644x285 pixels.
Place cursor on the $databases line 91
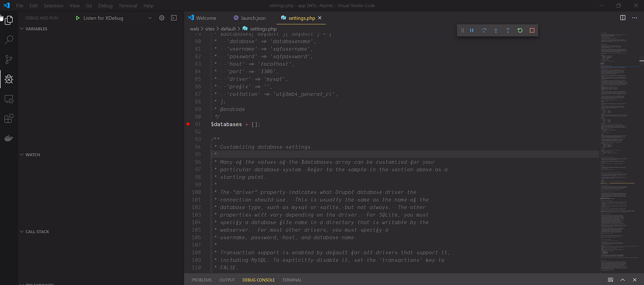(x=235, y=124)
